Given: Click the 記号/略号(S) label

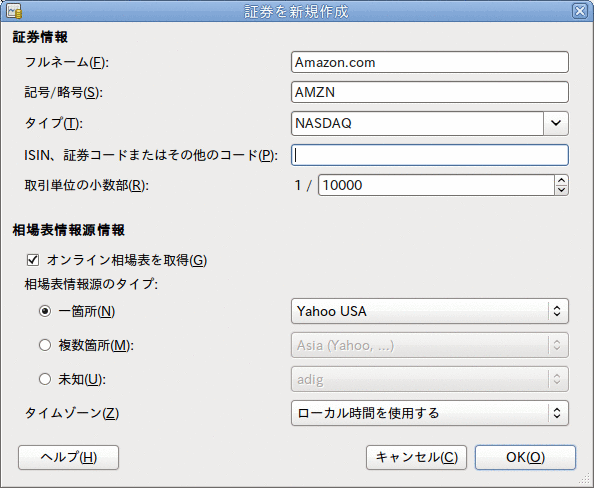Looking at the screenshot, I should [x=63, y=92].
